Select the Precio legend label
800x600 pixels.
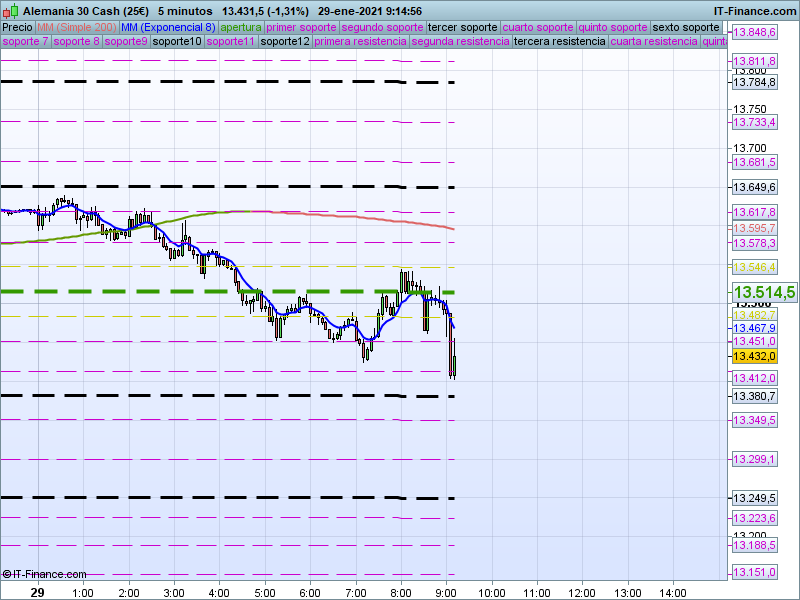point(17,27)
